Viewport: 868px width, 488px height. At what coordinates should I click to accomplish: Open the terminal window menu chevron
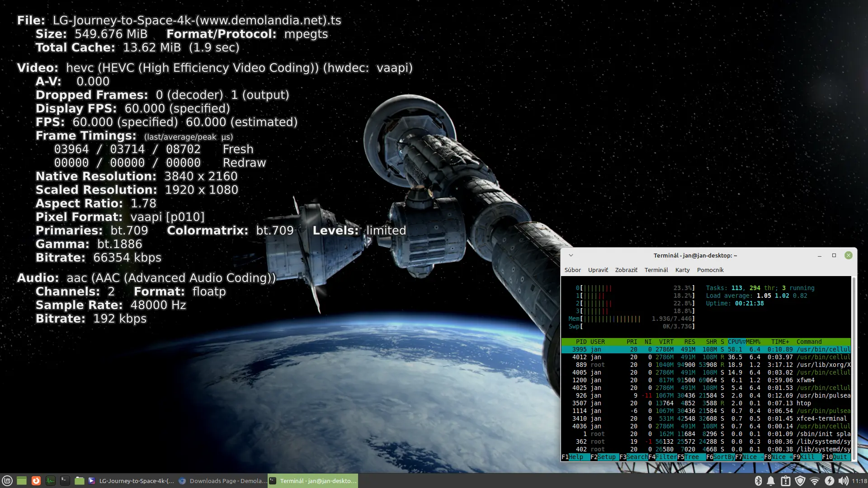click(x=571, y=255)
